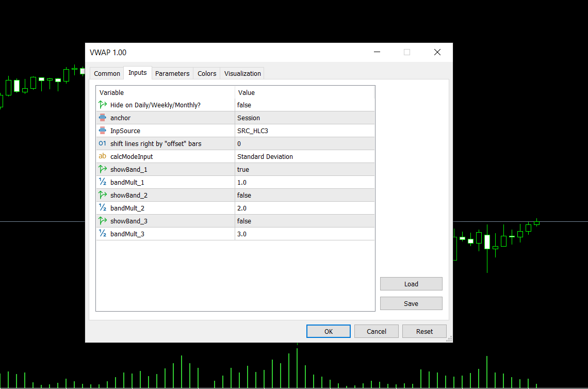Switch to the Colors tab
Viewport: 588px width, 389px height.
point(206,73)
